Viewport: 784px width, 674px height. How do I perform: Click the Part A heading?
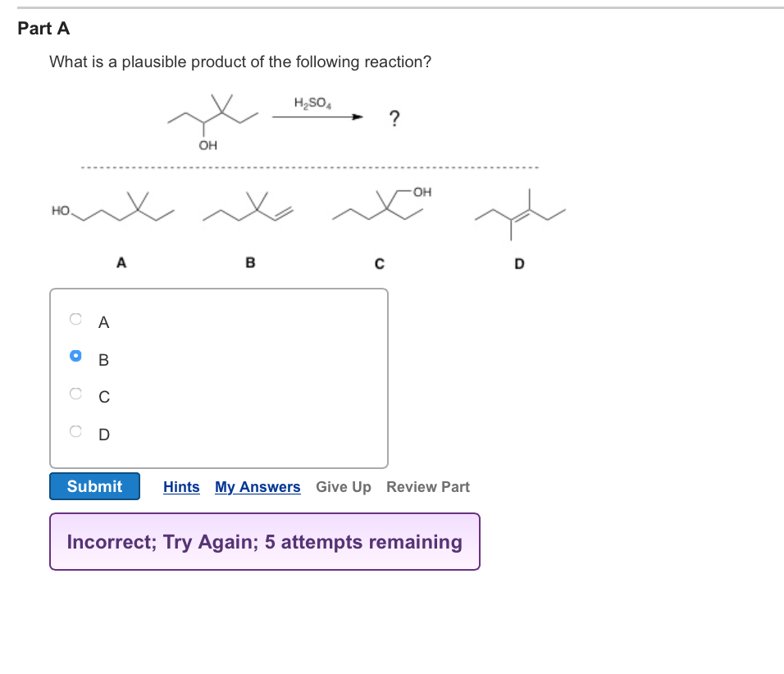[43, 28]
